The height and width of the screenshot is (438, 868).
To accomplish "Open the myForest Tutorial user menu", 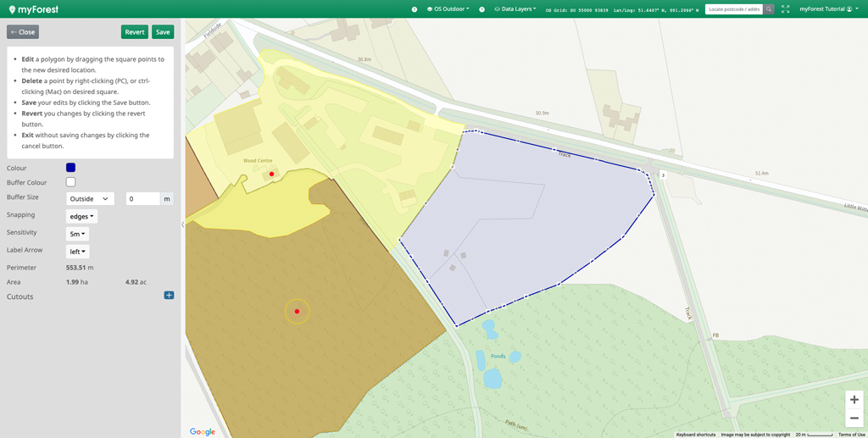I will tap(827, 9).
